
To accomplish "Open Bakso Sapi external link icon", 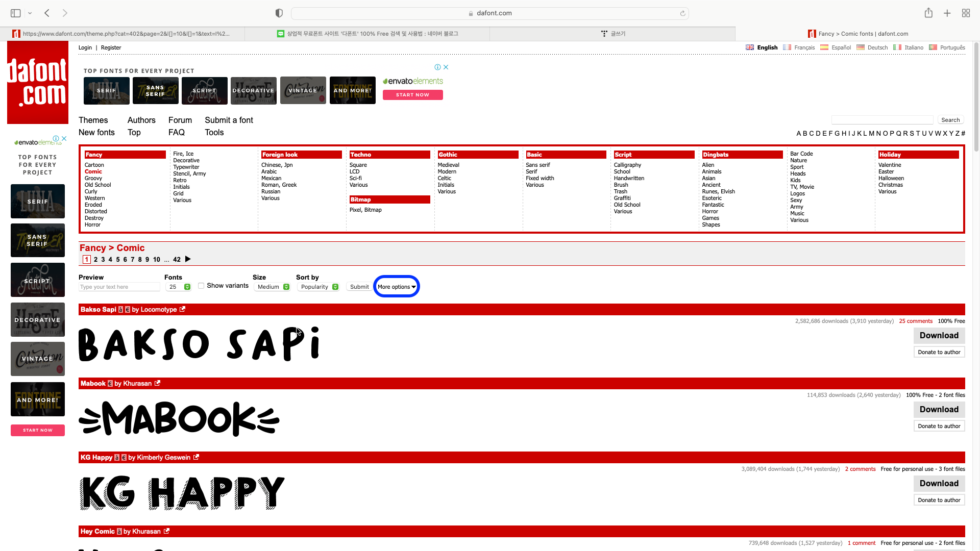I will coord(182,309).
